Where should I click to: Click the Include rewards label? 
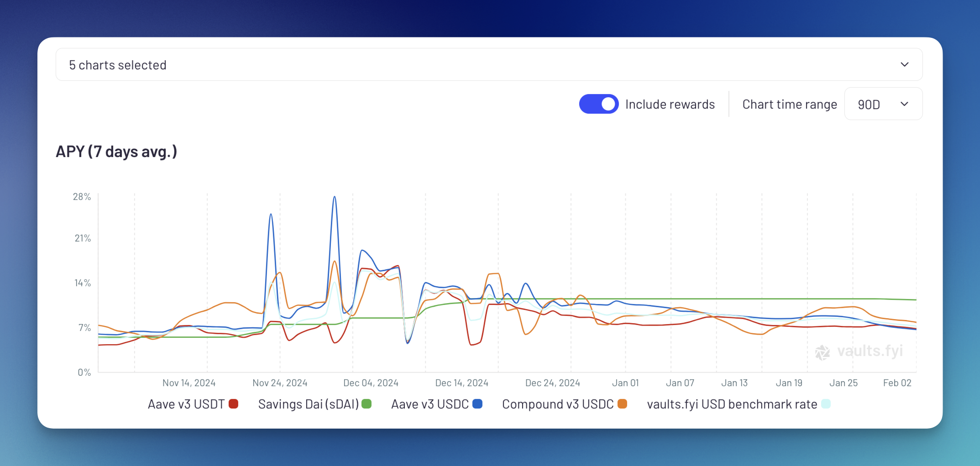pyautogui.click(x=670, y=105)
